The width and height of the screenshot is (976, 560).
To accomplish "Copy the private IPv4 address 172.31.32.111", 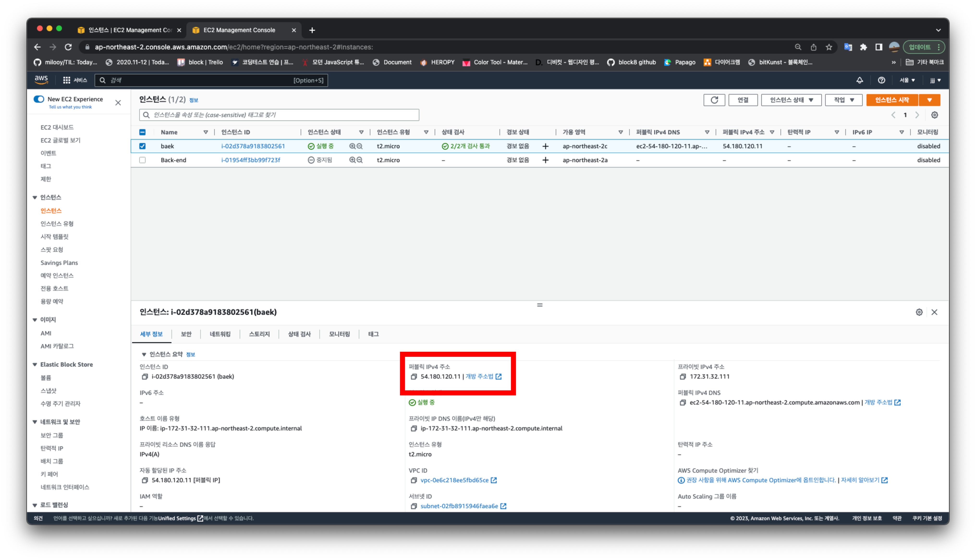I will point(683,376).
